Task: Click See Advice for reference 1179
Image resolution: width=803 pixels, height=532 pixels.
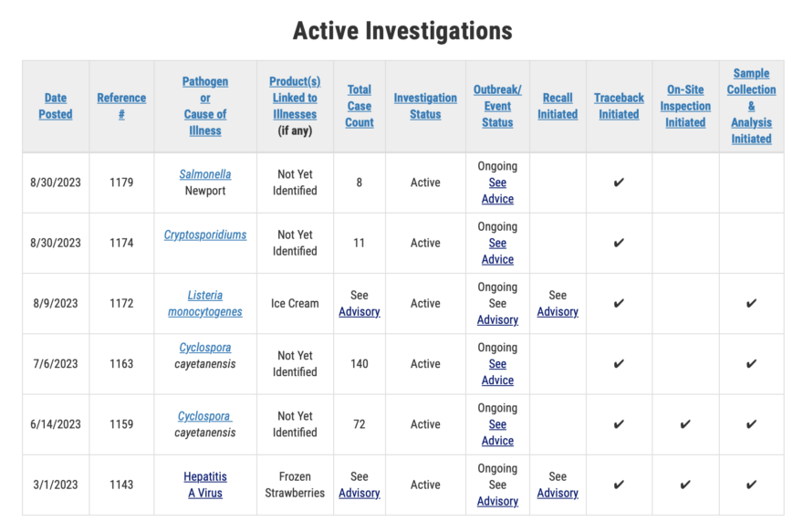Action: (497, 191)
